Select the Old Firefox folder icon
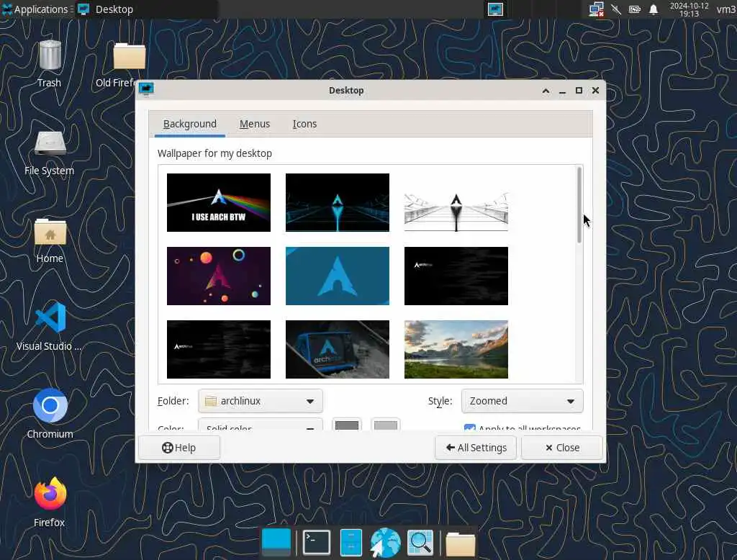 [x=130, y=56]
